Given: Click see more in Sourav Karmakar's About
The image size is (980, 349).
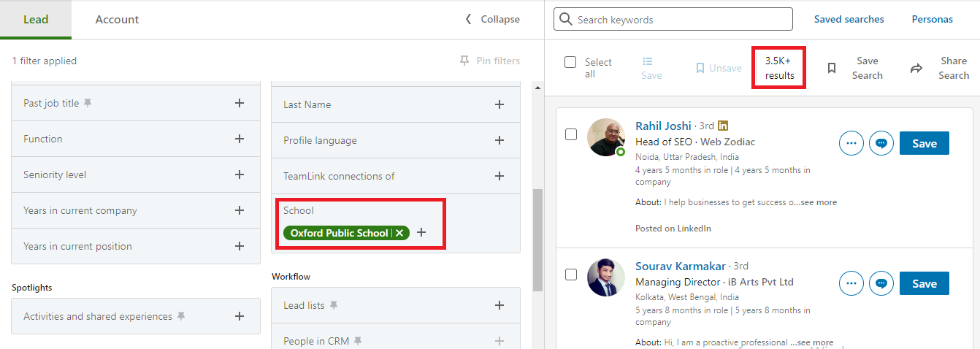Looking at the screenshot, I should point(815,342).
